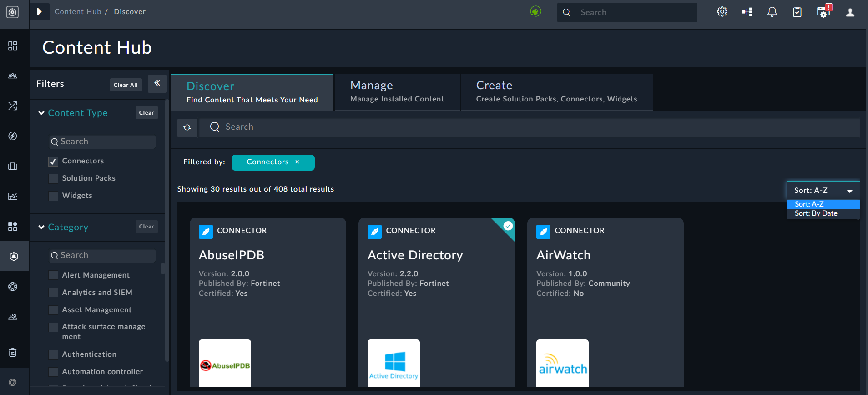Collapse the Category filter section

(41, 227)
